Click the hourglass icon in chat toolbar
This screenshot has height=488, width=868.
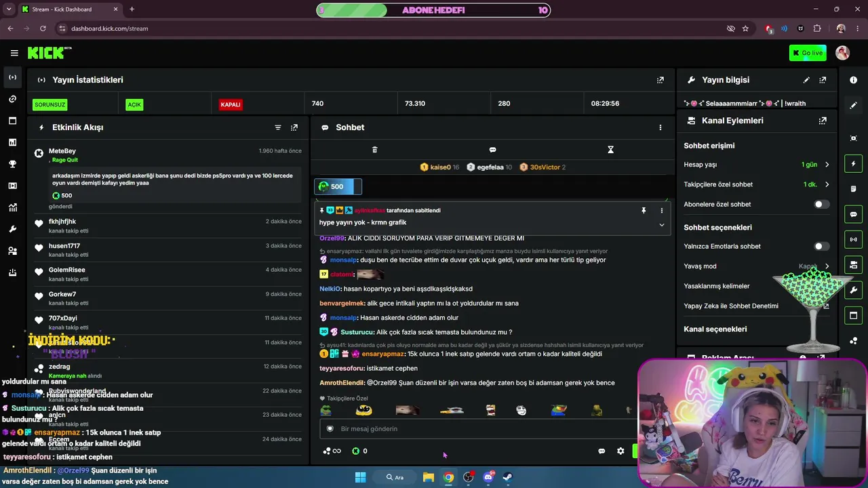610,150
